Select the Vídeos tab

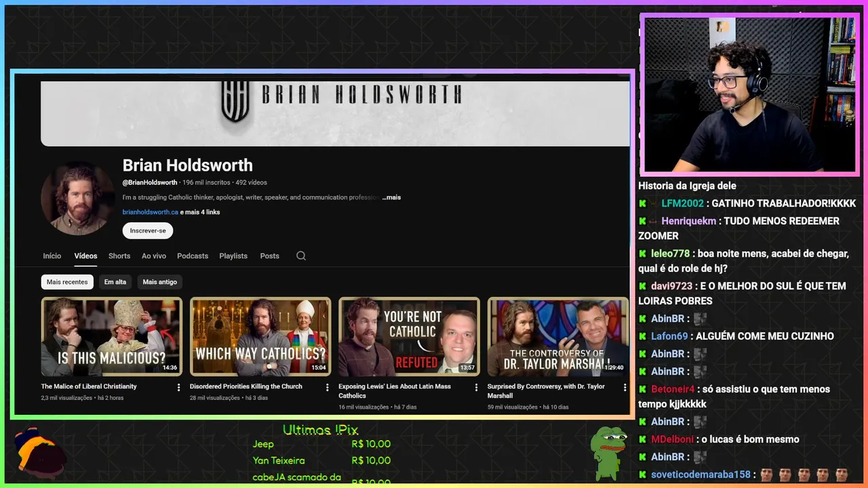click(x=85, y=256)
